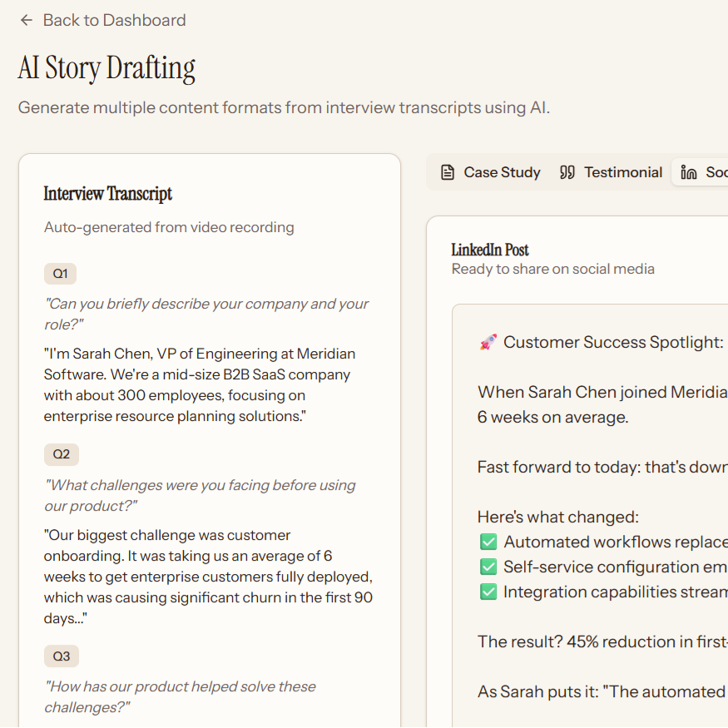
Task: Click the quote marks icon on Testimonial tab
Action: [567, 172]
